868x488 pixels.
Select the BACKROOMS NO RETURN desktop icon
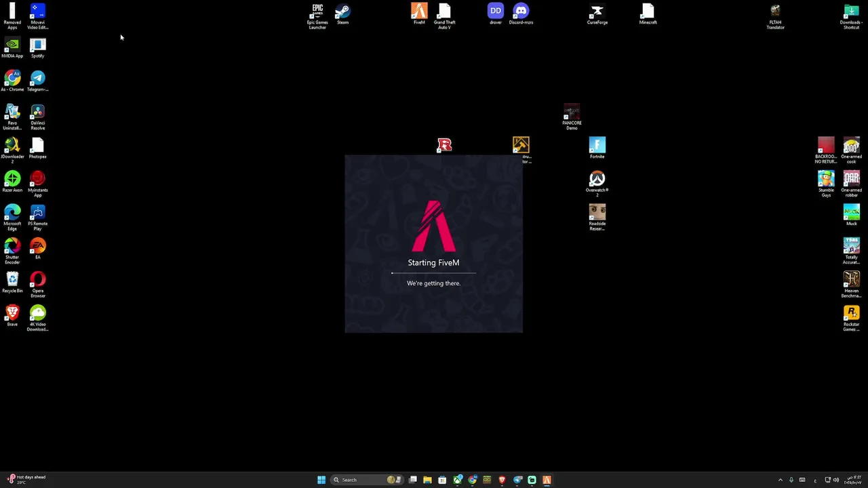pos(826,150)
